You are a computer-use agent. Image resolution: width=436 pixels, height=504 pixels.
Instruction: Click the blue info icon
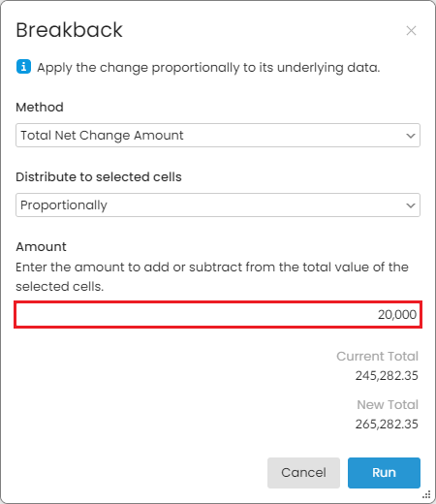click(23, 67)
